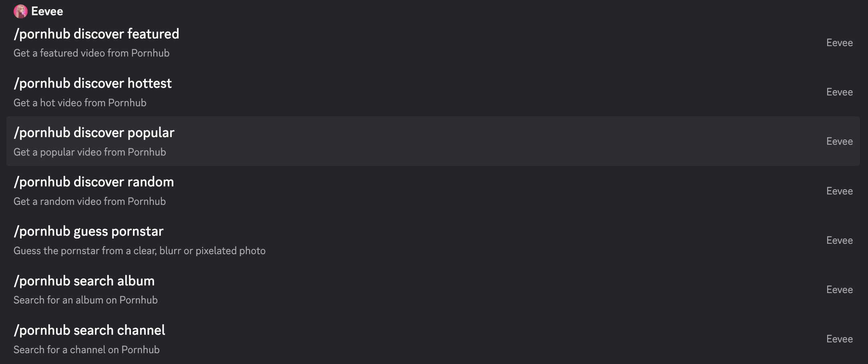The height and width of the screenshot is (364, 868).
Task: Click the Eevee label on the hottest row
Action: point(840,92)
